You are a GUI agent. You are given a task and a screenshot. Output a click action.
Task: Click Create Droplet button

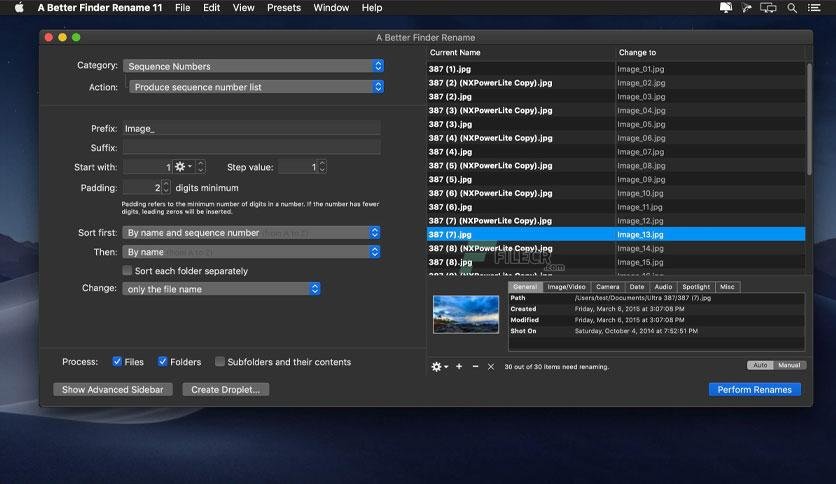pyautogui.click(x=226, y=390)
